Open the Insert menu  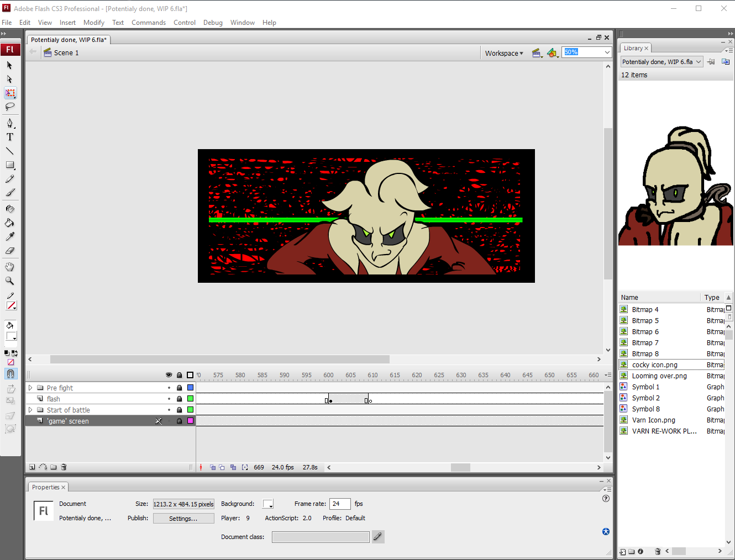pyautogui.click(x=67, y=23)
